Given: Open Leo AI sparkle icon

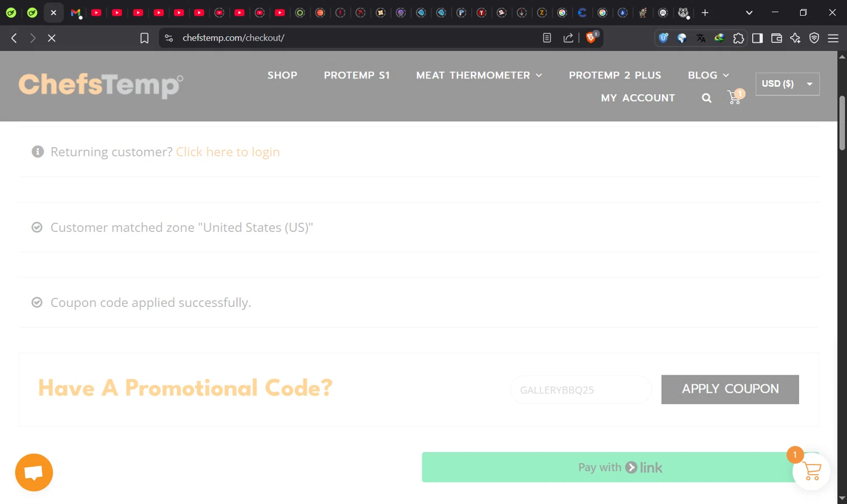Looking at the screenshot, I should [x=795, y=38].
